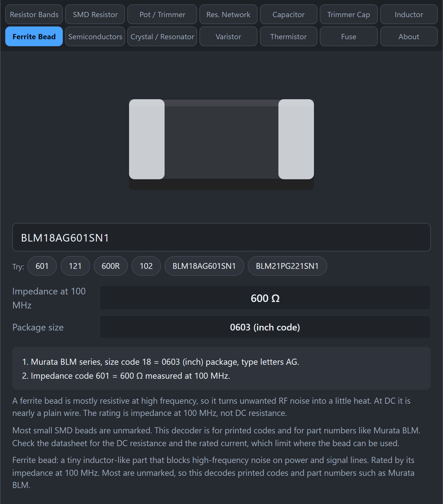Try the 600R example code
The width and height of the screenshot is (443, 504).
click(111, 266)
